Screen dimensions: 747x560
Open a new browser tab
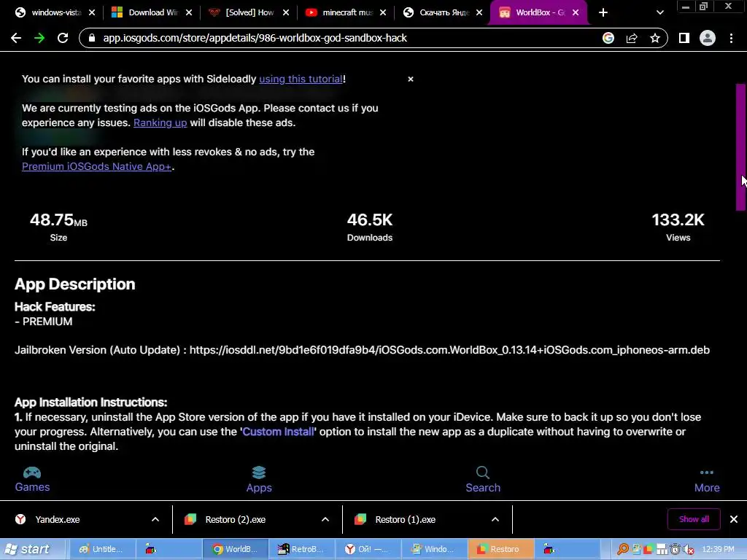pos(603,13)
